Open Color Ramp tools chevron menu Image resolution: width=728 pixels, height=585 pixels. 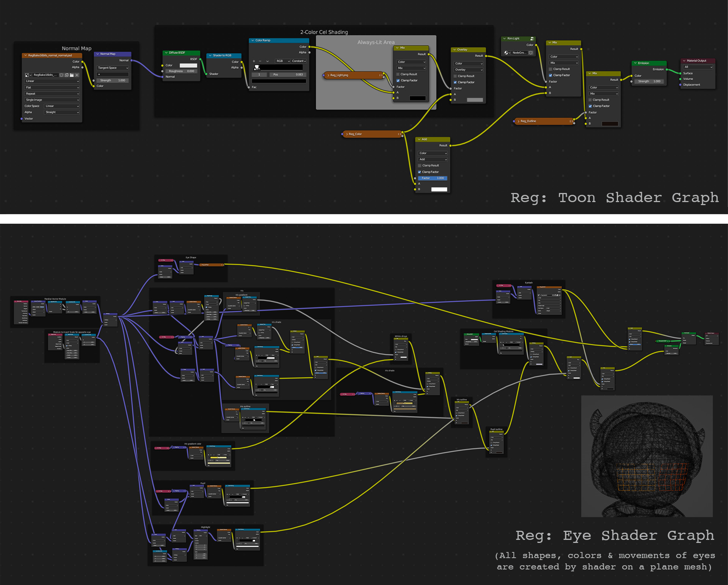(x=267, y=61)
